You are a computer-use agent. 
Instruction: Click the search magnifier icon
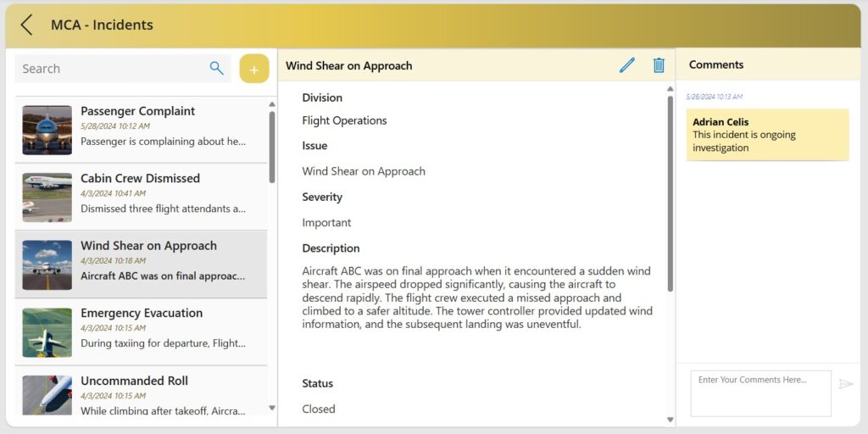click(217, 69)
